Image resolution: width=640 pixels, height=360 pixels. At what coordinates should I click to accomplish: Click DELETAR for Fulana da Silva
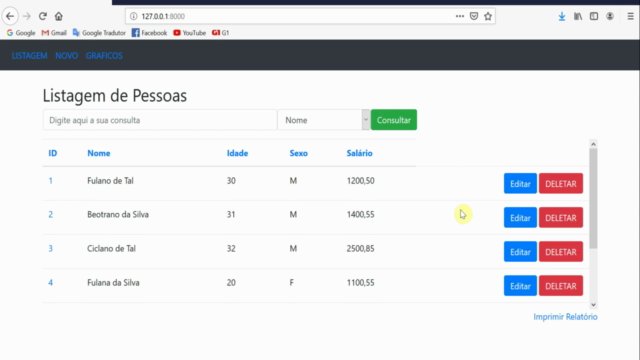[561, 286]
